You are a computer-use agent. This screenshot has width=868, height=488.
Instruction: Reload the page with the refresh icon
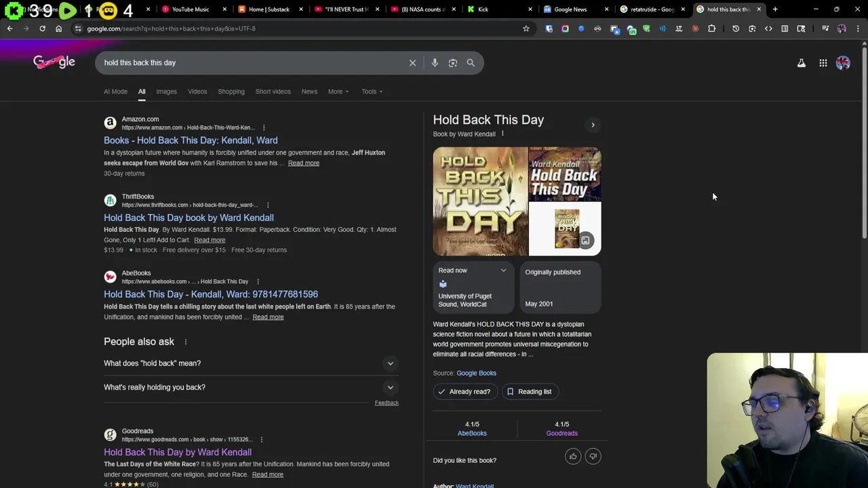[42, 28]
